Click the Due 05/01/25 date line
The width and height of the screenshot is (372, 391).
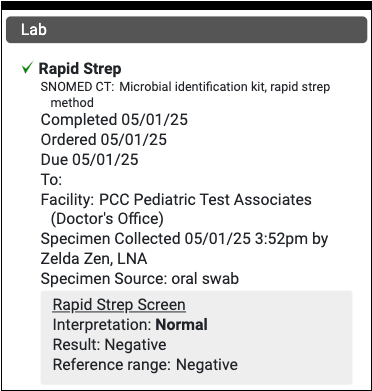pyautogui.click(x=89, y=160)
